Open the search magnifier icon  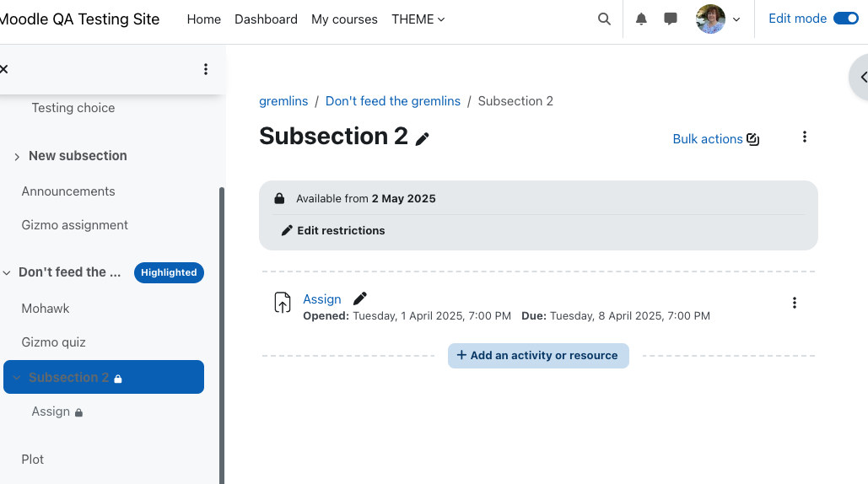pos(604,19)
